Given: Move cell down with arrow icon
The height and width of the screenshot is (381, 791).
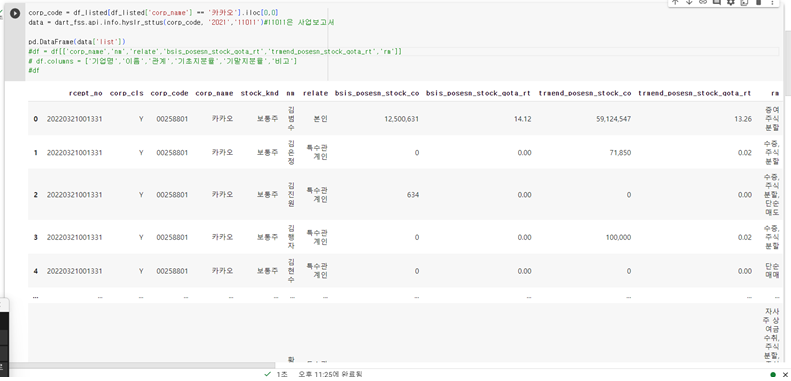Looking at the screenshot, I should click(689, 2).
